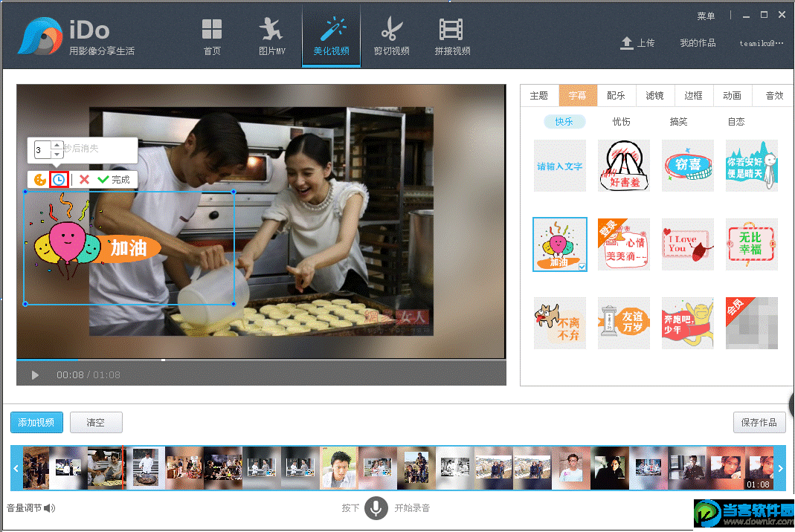Image resolution: width=795 pixels, height=532 pixels.
Task: Switch to the 音效 tab
Action: click(x=774, y=95)
